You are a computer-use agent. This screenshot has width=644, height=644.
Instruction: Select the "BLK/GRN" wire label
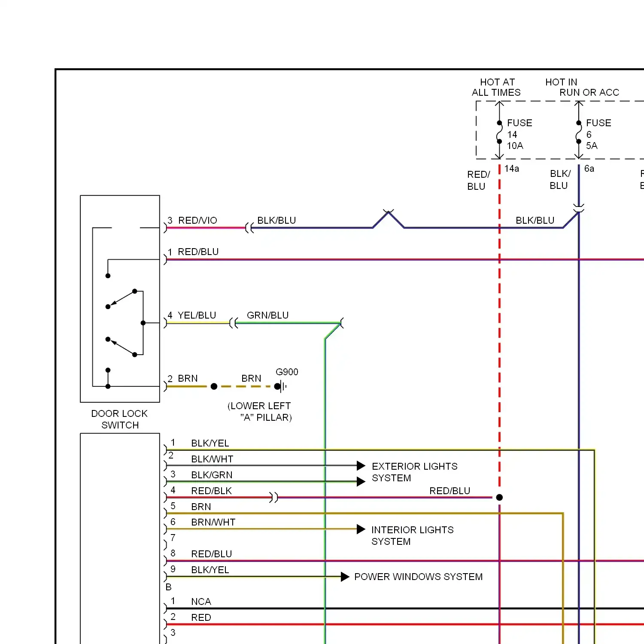tap(212, 475)
